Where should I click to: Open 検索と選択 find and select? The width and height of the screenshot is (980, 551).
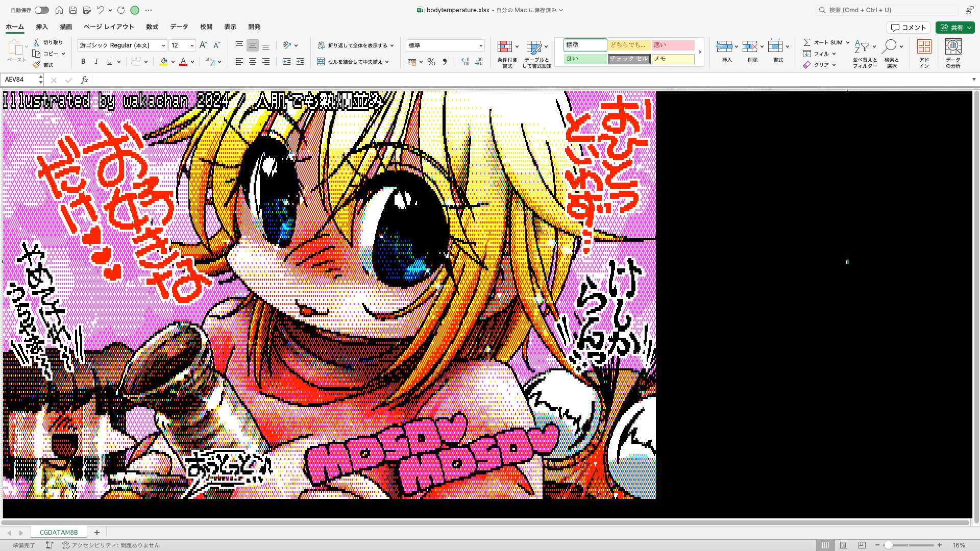coord(892,54)
